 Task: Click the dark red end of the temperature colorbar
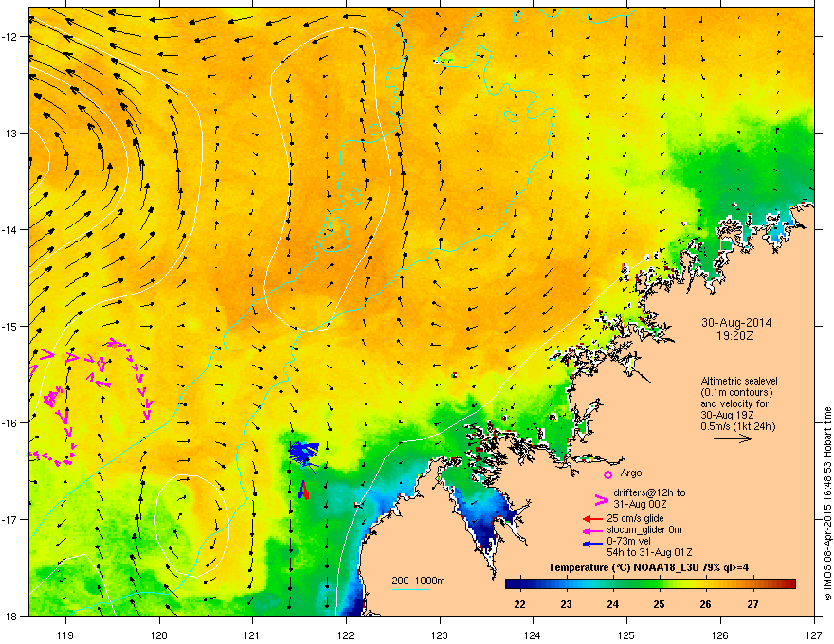coord(789,583)
